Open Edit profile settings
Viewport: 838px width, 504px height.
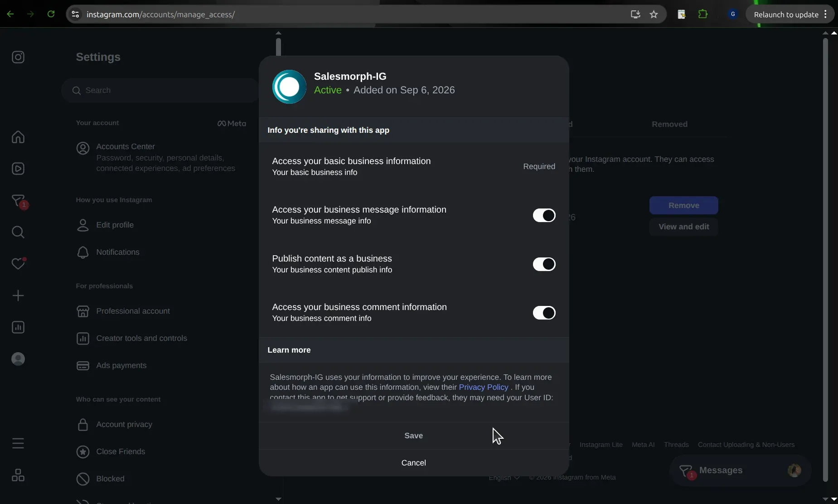161,225
